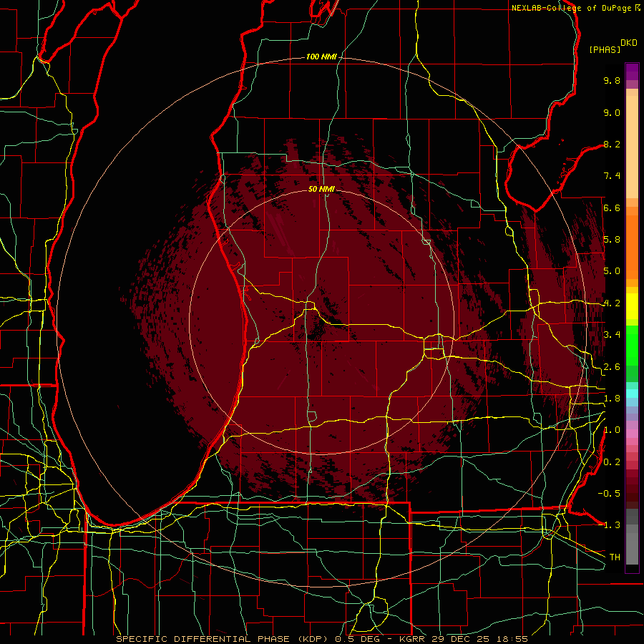Select the 1.0 value on legend
The width and height of the screenshot is (644, 644).
click(612, 430)
